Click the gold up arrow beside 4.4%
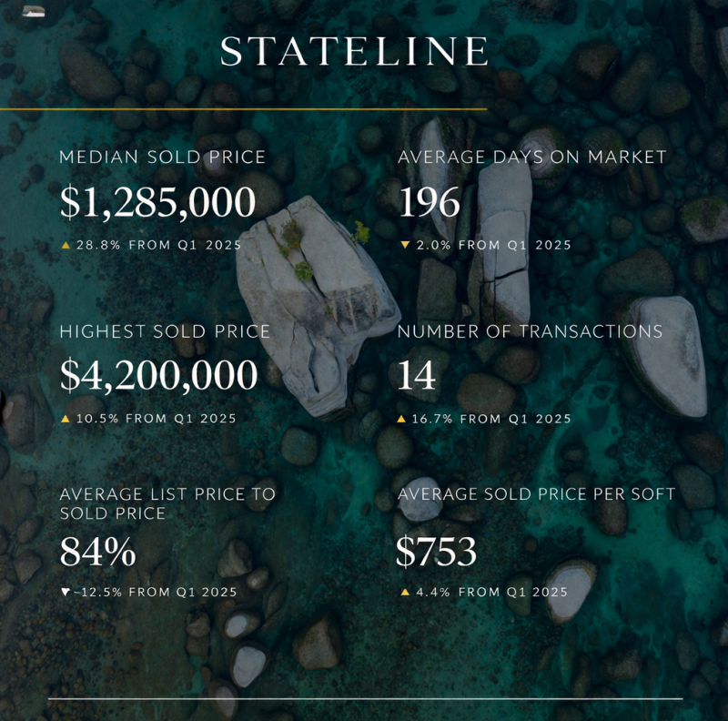Image resolution: width=728 pixels, height=721 pixels. pyautogui.click(x=404, y=592)
